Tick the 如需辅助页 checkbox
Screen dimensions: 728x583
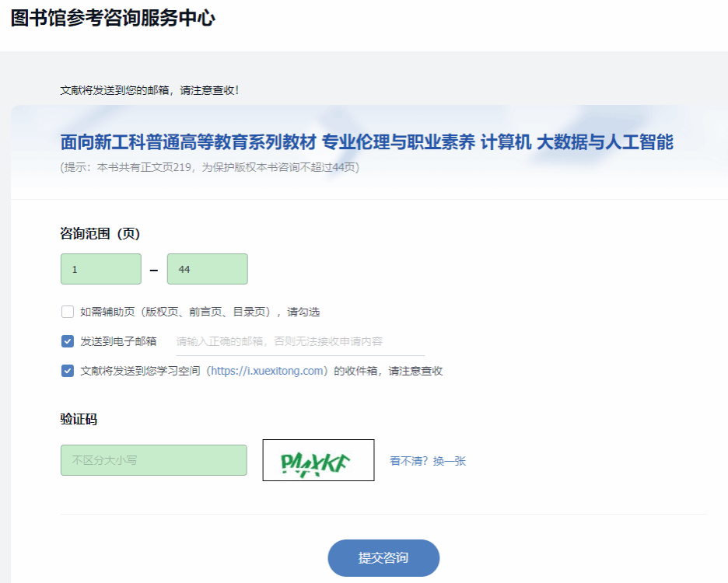coord(68,312)
